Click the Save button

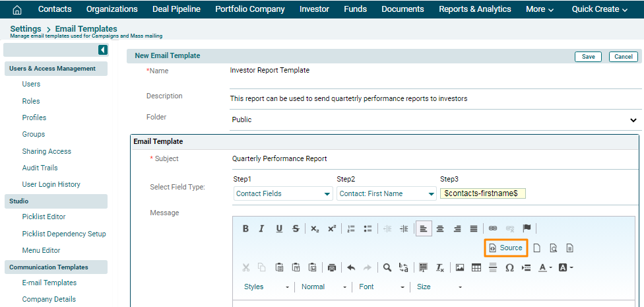click(x=588, y=57)
